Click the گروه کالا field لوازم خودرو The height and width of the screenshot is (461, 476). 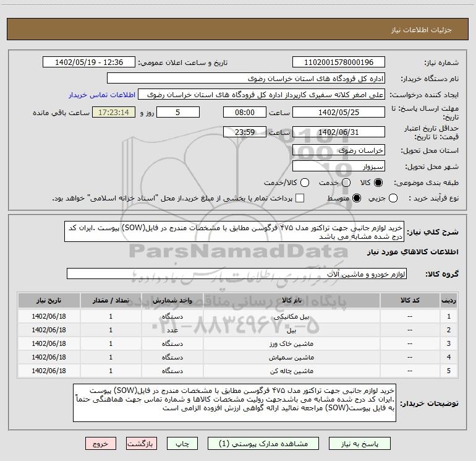click(x=237, y=274)
